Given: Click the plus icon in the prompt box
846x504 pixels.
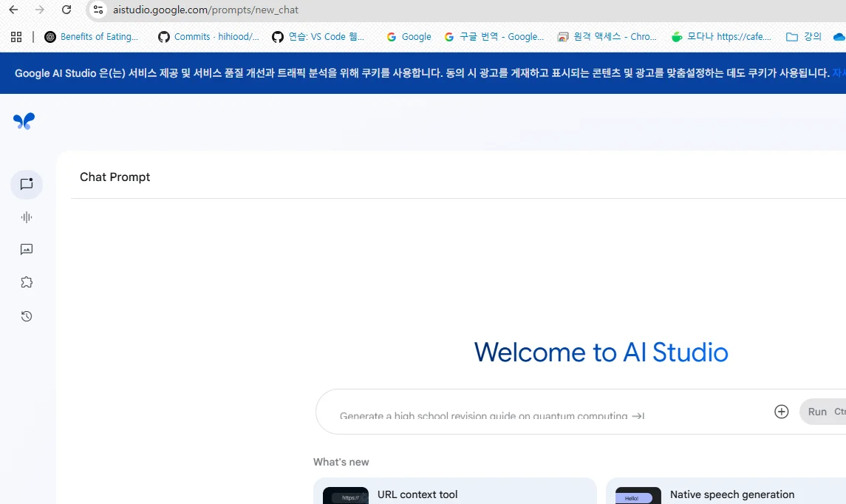Looking at the screenshot, I should 781,412.
